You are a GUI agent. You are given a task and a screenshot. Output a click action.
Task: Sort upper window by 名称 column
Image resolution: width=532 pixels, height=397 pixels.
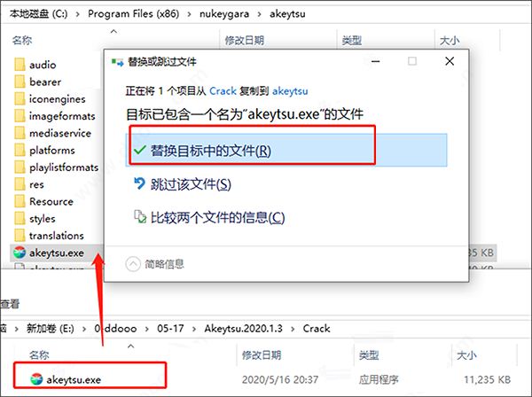click(22, 41)
